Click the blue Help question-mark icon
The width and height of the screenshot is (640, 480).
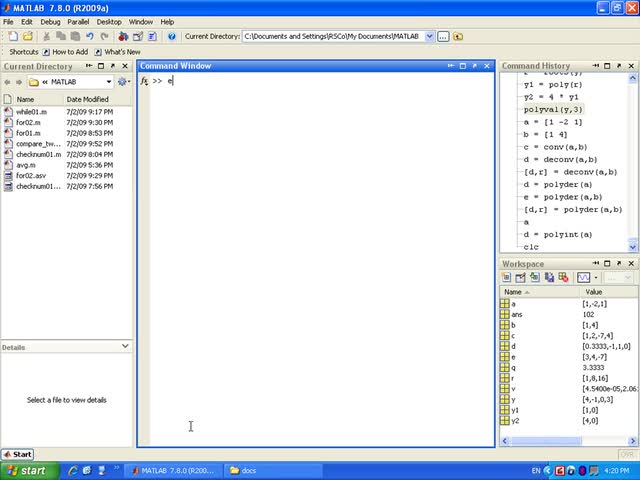click(172, 36)
